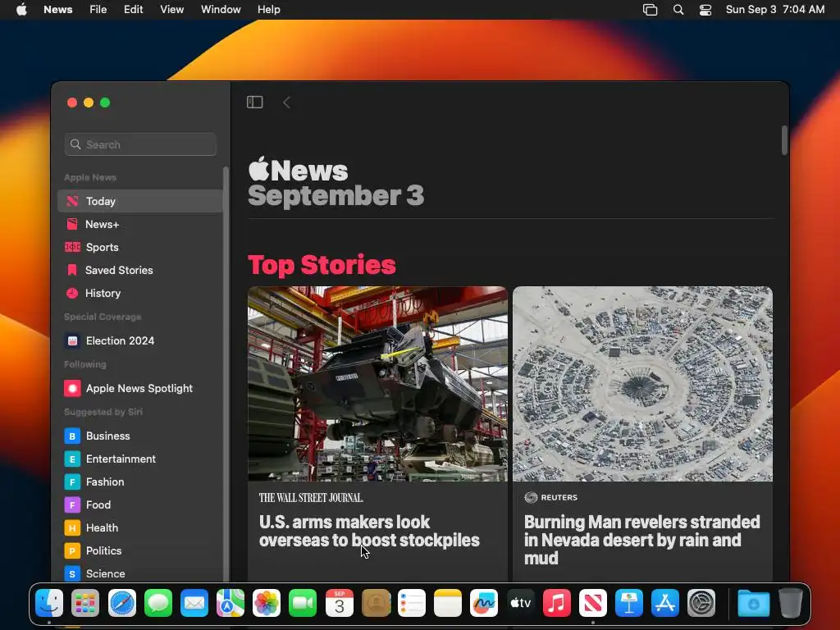Open the File menu

pos(98,9)
